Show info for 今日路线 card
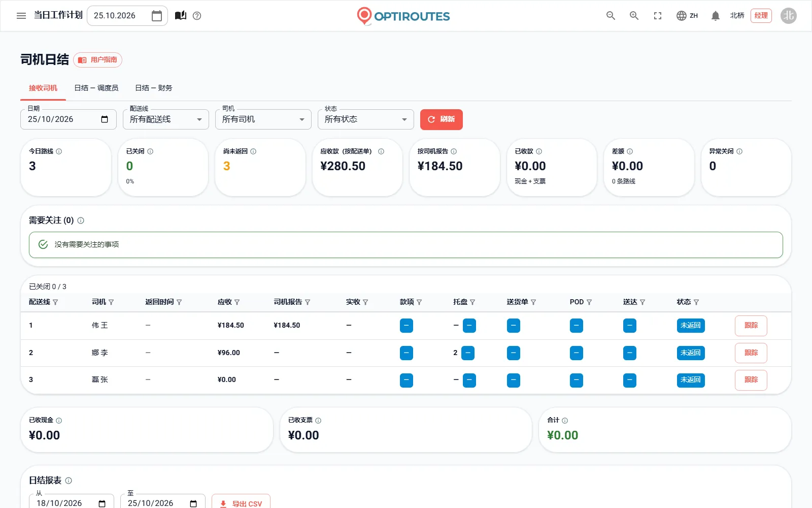The width and height of the screenshot is (812, 508). 59,151
